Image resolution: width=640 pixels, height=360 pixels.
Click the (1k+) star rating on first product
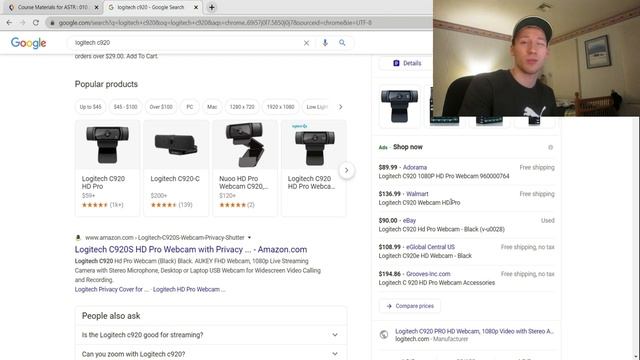pyautogui.click(x=102, y=205)
